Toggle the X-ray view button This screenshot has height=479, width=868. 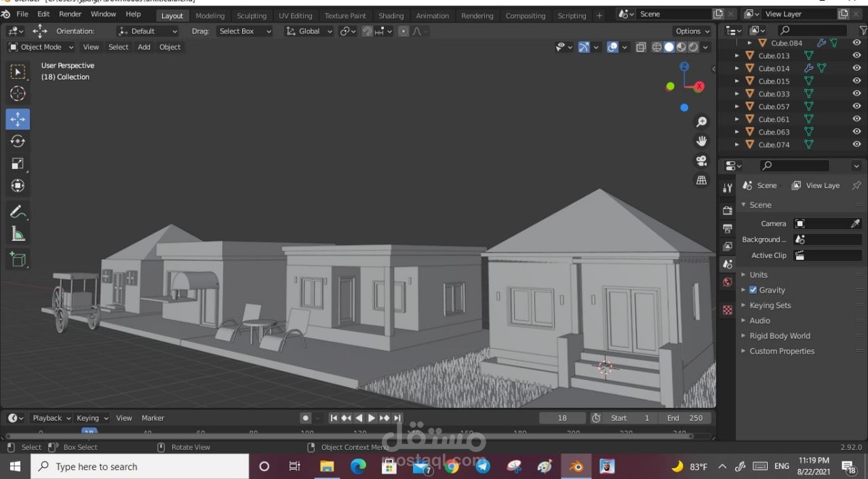[641, 47]
